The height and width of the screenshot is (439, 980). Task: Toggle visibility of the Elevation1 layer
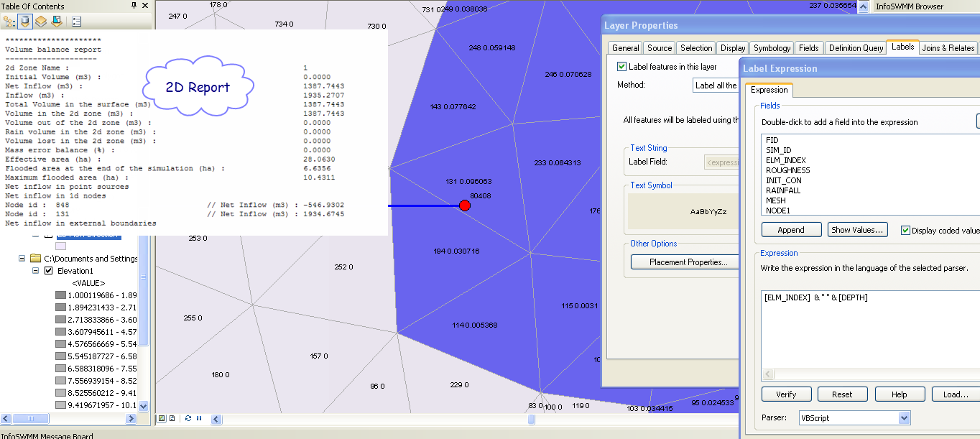(47, 271)
